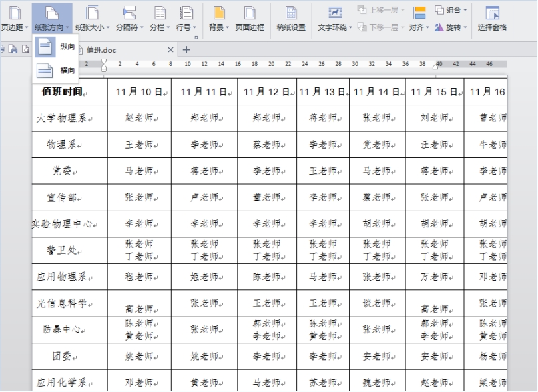Open the 组合 group dropdown
Viewport: 538px width, 392px height.
451,10
